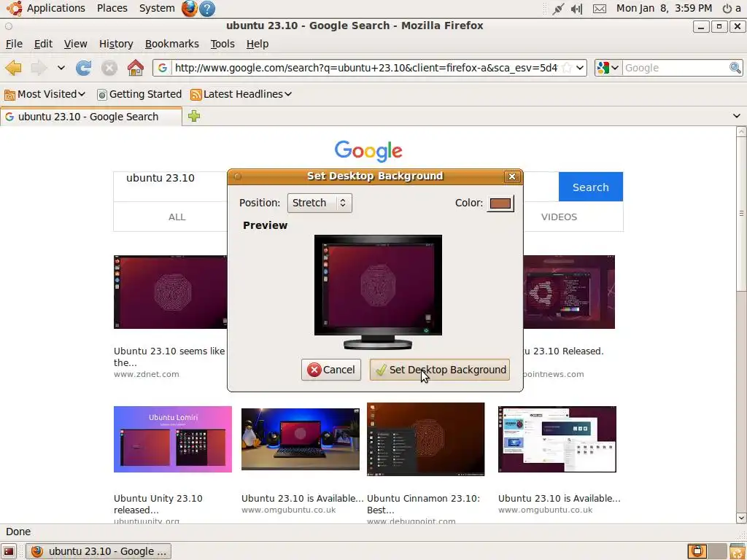Go to the Home page
Image resolution: width=747 pixels, height=560 pixels.
point(135,68)
